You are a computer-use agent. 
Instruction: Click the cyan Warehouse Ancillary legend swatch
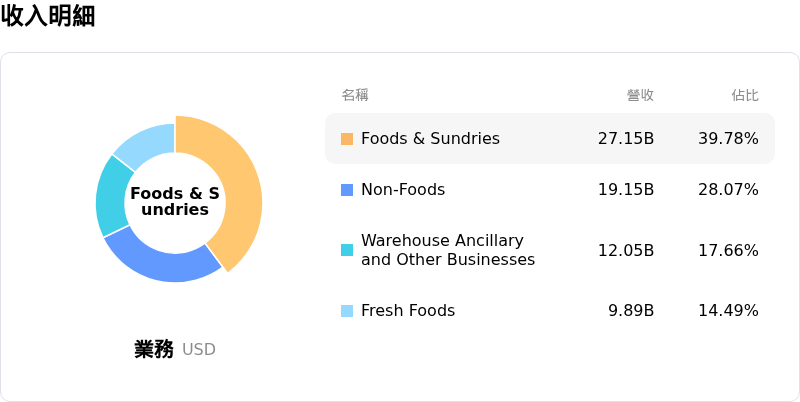pos(347,250)
